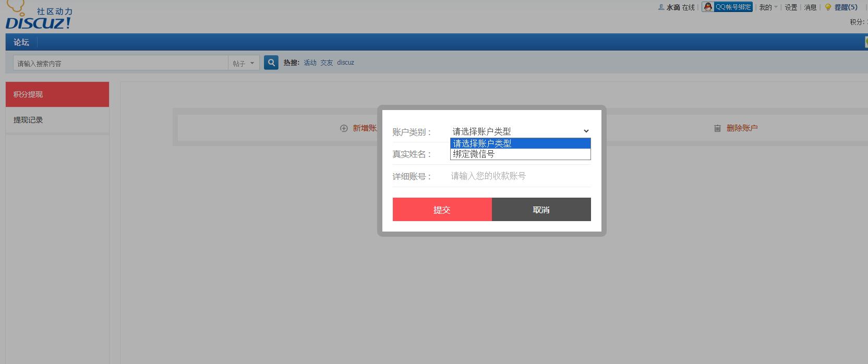Open the 我的 dropdown menu
This screenshot has height=364, width=868.
click(768, 7)
